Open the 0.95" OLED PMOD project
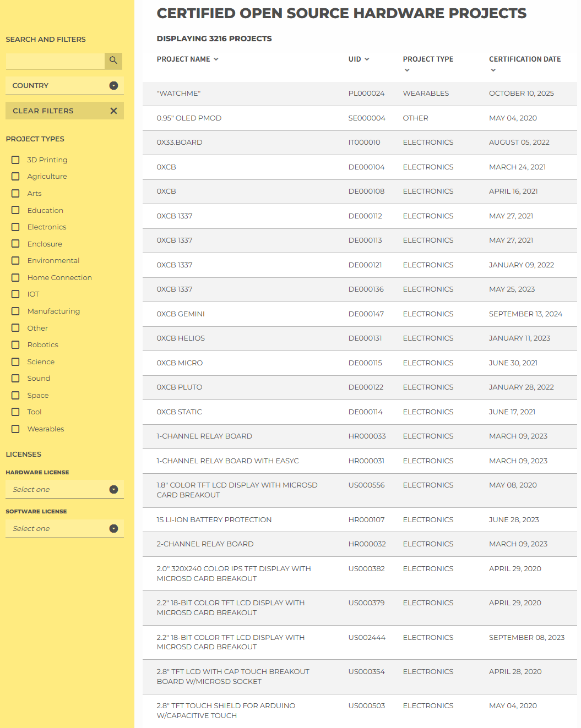Image resolution: width=581 pixels, height=728 pixels. pyautogui.click(x=189, y=118)
